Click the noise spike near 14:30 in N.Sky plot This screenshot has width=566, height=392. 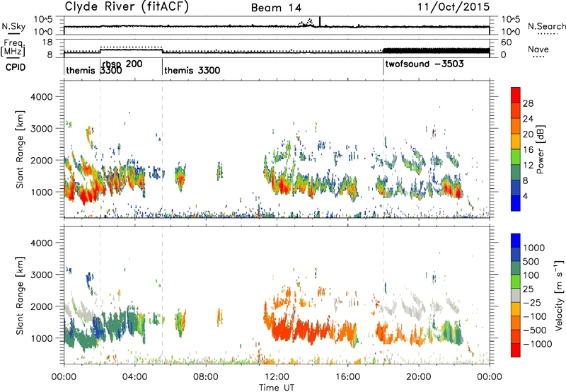click(x=320, y=22)
